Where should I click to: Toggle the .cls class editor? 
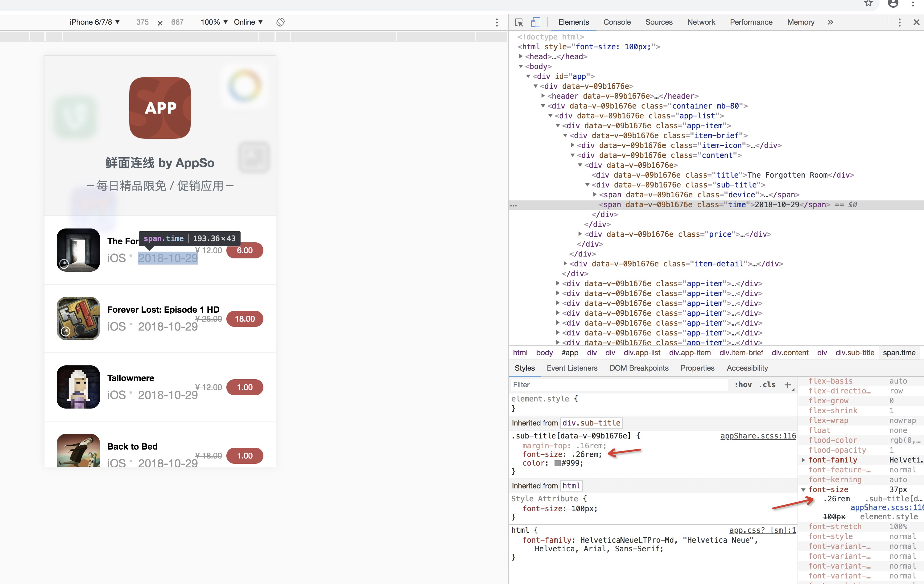coord(767,385)
